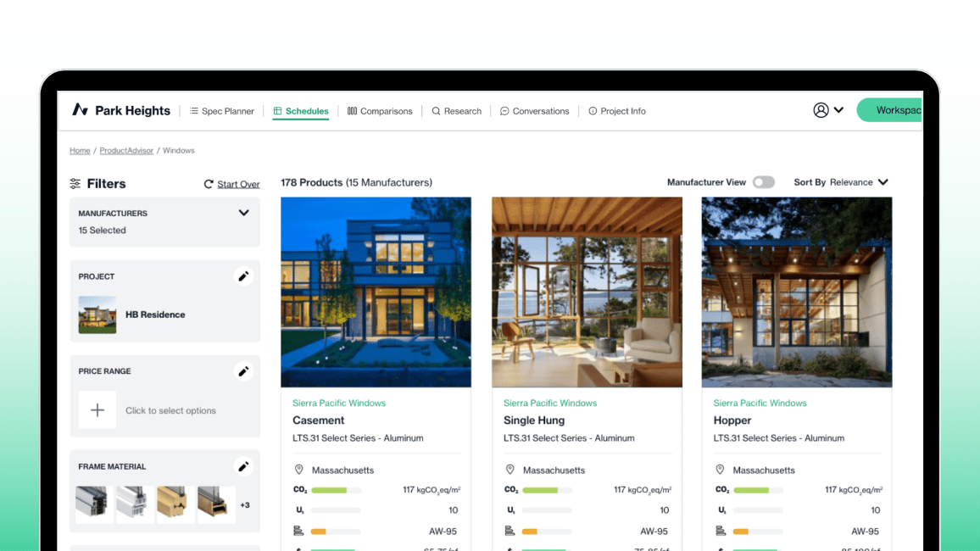Click the Park Heights logo icon
Screen dimensions: 980x551
(80, 110)
